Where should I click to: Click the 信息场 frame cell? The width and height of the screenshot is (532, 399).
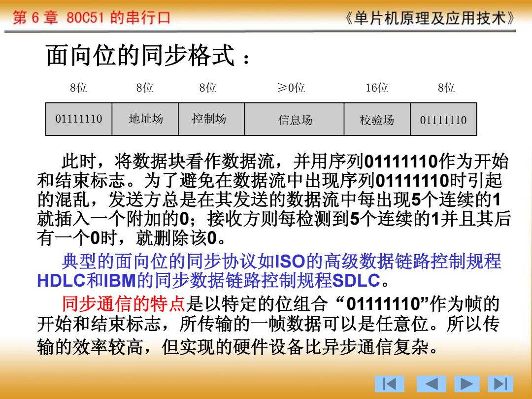pos(295,119)
